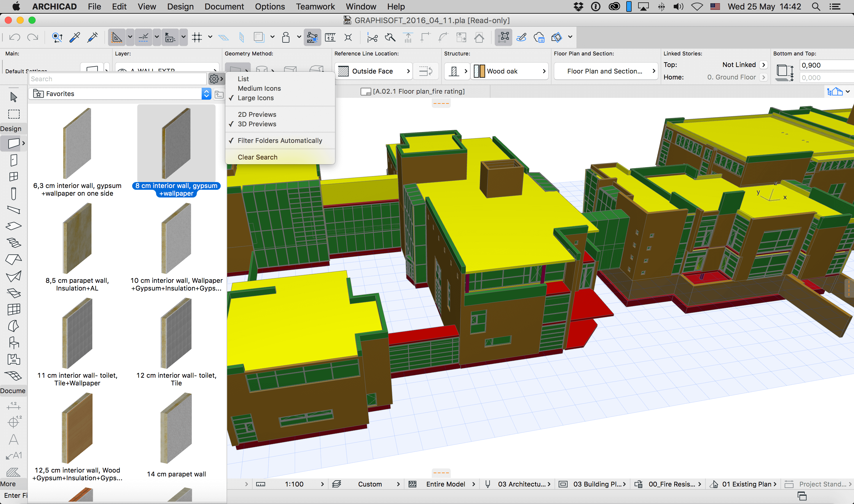Select the Slab tool in the Design toolbox
This screenshot has height=504, width=854.
coord(14,226)
